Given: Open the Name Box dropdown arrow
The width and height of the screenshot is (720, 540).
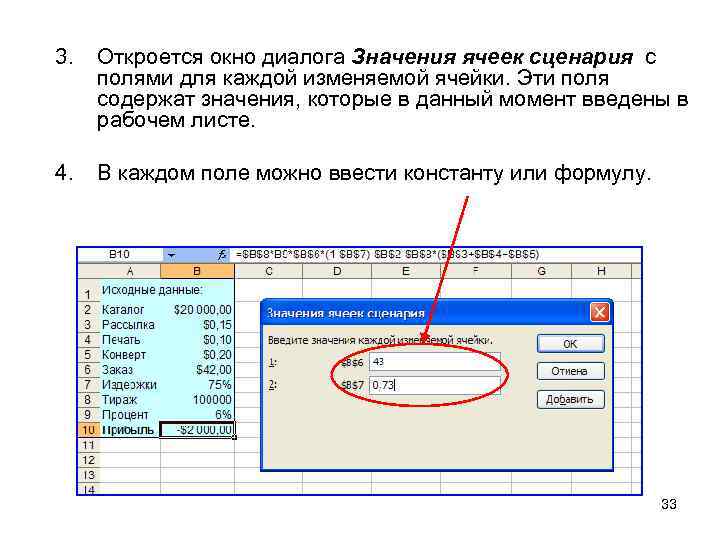Looking at the screenshot, I should tap(171, 254).
